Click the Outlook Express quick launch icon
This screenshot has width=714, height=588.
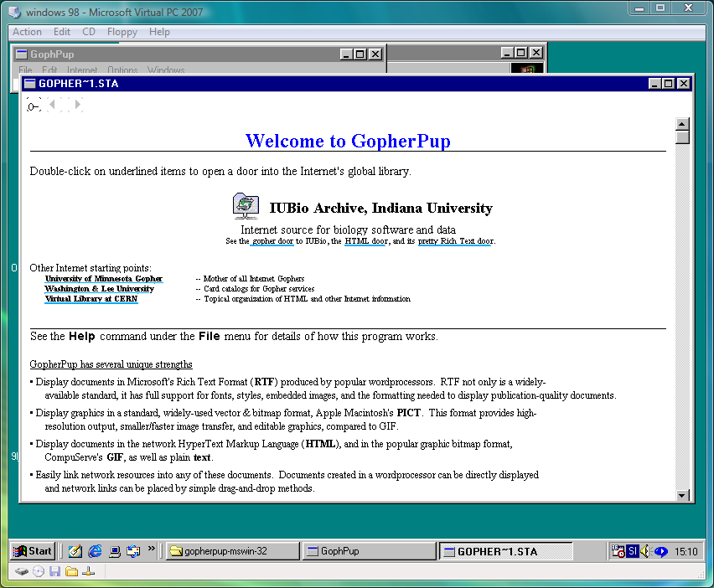click(x=133, y=551)
